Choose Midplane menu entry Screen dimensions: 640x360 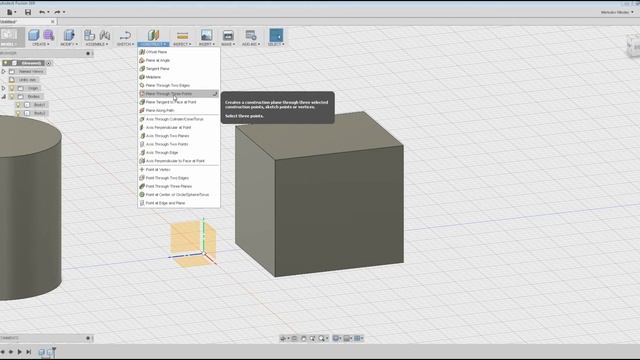tap(179, 77)
